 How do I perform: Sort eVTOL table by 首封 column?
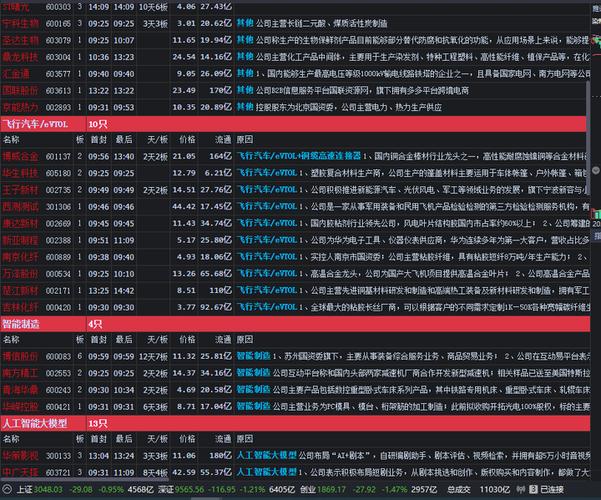coord(99,140)
